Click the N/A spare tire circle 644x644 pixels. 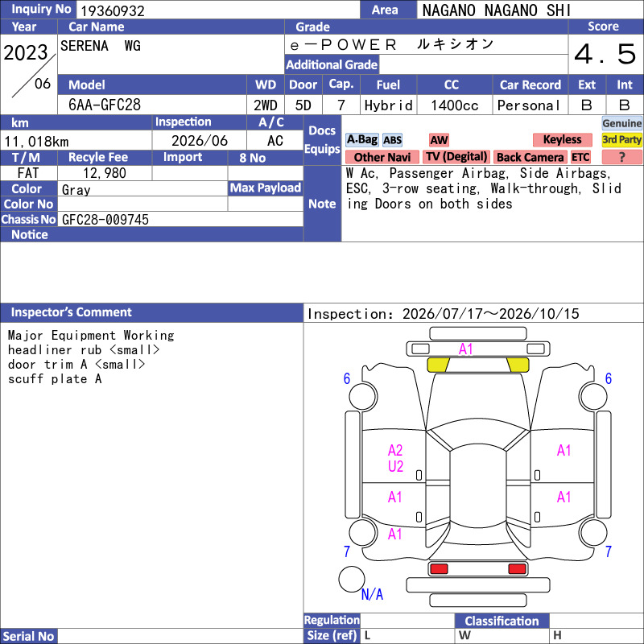click(352, 579)
